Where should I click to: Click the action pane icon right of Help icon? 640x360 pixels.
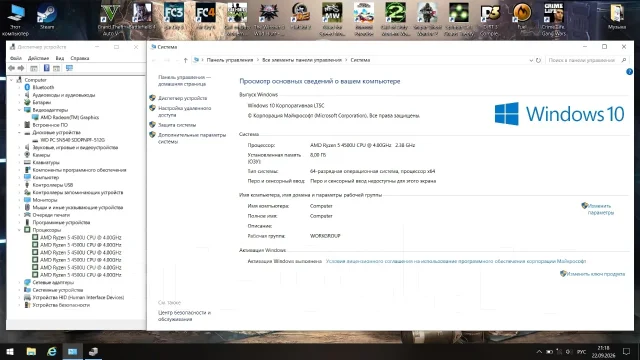[56, 68]
